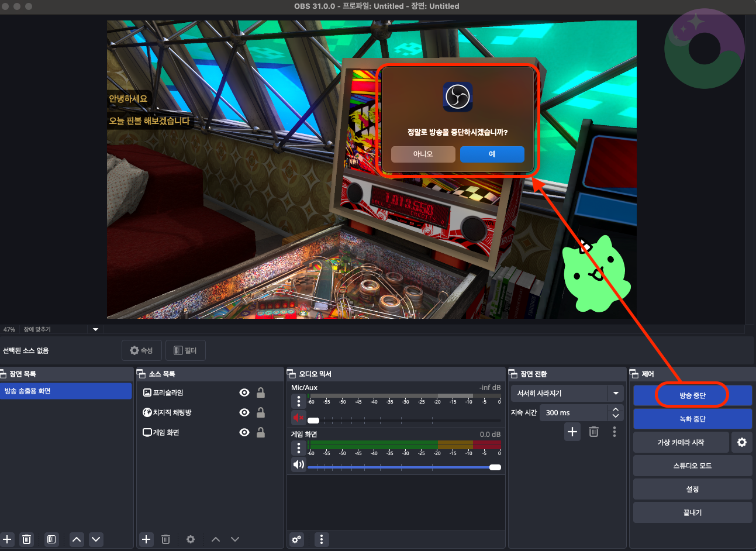Add a new transition in 장면 전환
The height and width of the screenshot is (551, 756).
click(x=572, y=432)
